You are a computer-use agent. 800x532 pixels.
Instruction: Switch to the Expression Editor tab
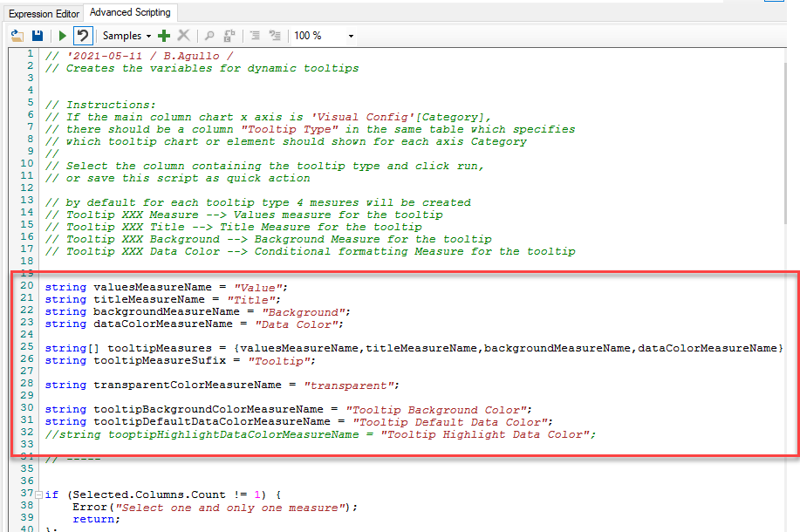[43, 13]
